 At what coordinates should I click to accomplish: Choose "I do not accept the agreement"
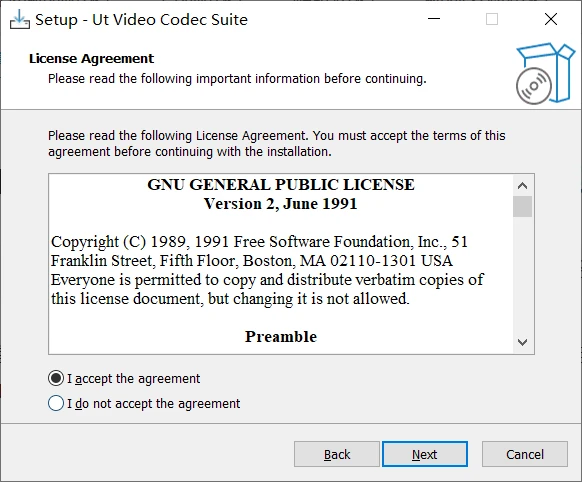(x=144, y=403)
